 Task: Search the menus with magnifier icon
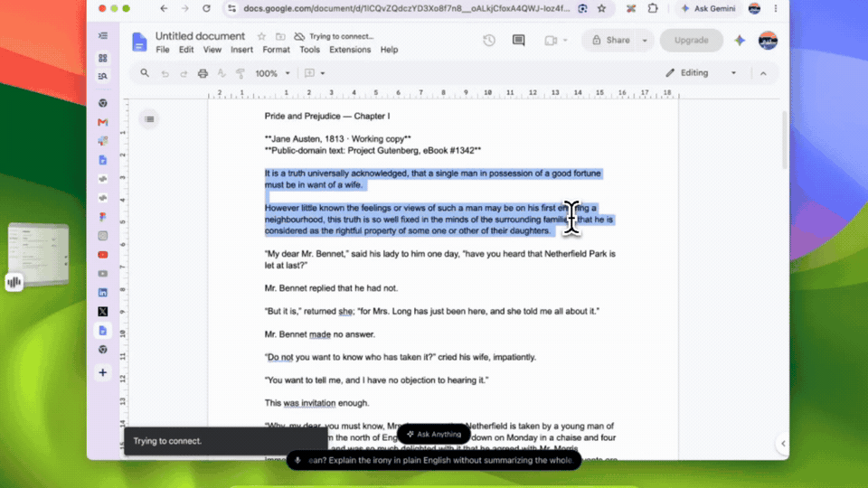(145, 73)
